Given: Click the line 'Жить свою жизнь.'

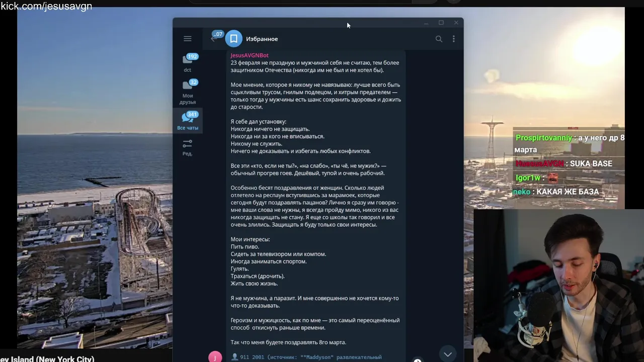Looking at the screenshot, I should (x=254, y=284).
